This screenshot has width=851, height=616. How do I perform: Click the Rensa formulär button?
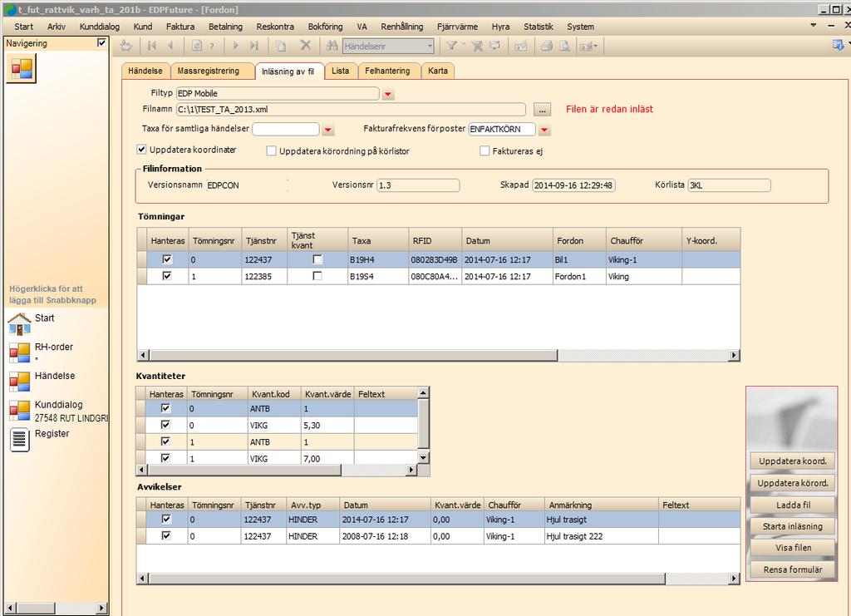(x=792, y=570)
